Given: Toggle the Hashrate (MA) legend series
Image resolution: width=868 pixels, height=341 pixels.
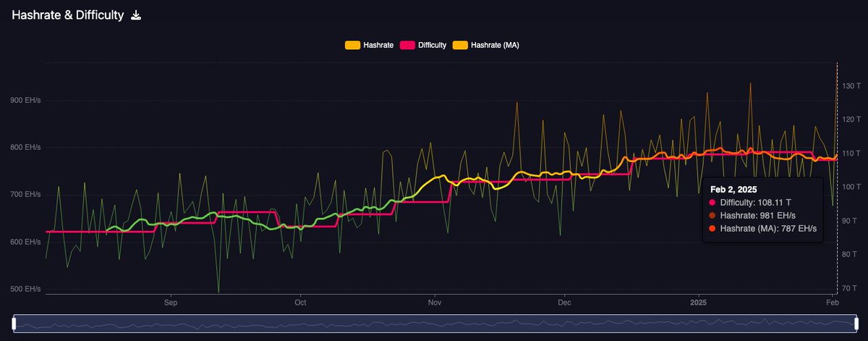Looking at the screenshot, I should 486,45.
